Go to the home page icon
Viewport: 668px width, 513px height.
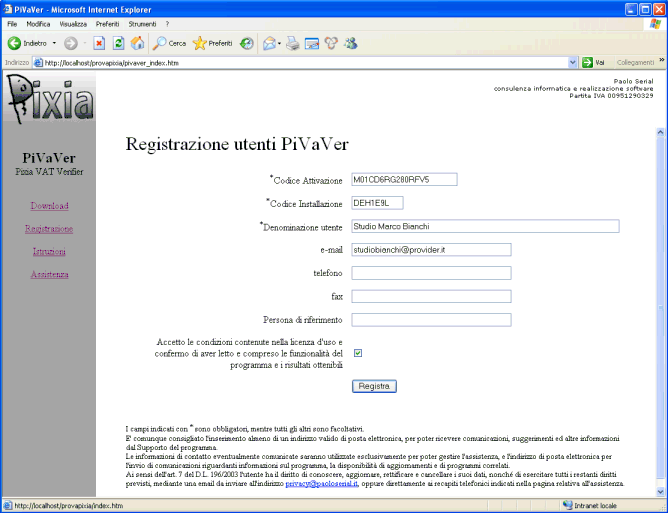(137, 43)
